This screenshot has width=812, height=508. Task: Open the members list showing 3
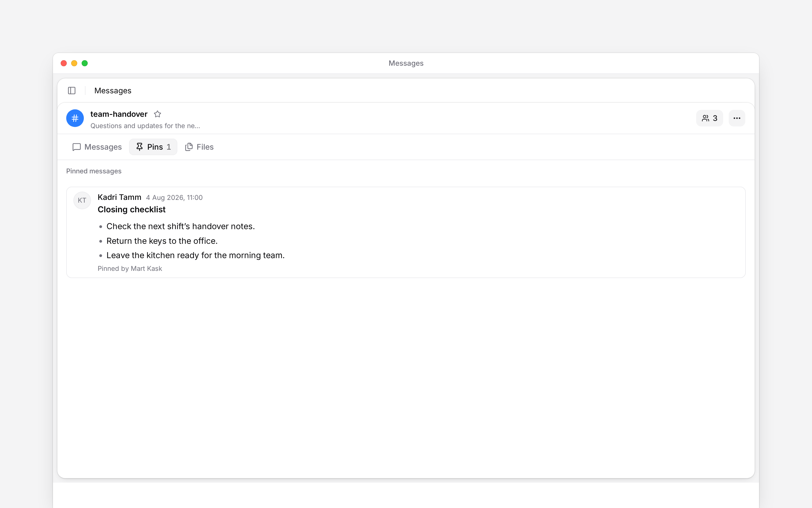709,118
